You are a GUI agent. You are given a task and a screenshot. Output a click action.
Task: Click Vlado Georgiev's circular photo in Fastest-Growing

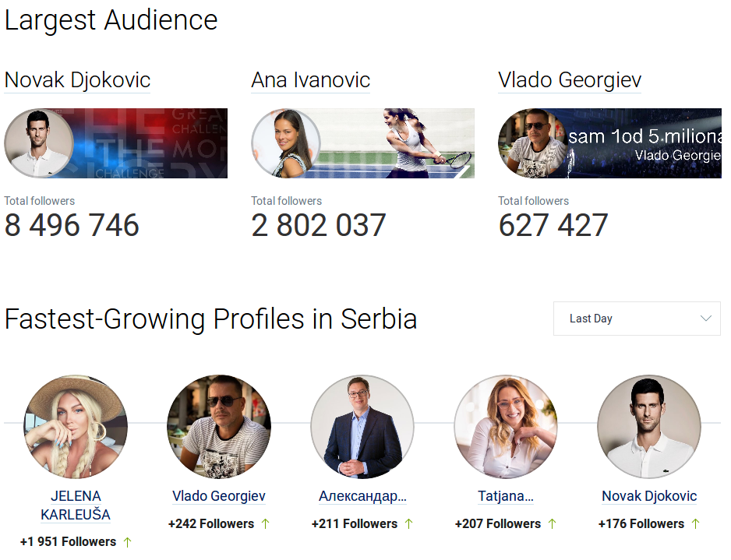coord(219,427)
